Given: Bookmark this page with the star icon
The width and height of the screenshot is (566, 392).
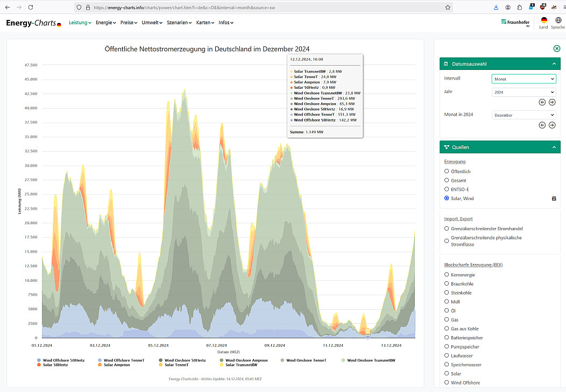Looking at the screenshot, I should (x=448, y=8).
